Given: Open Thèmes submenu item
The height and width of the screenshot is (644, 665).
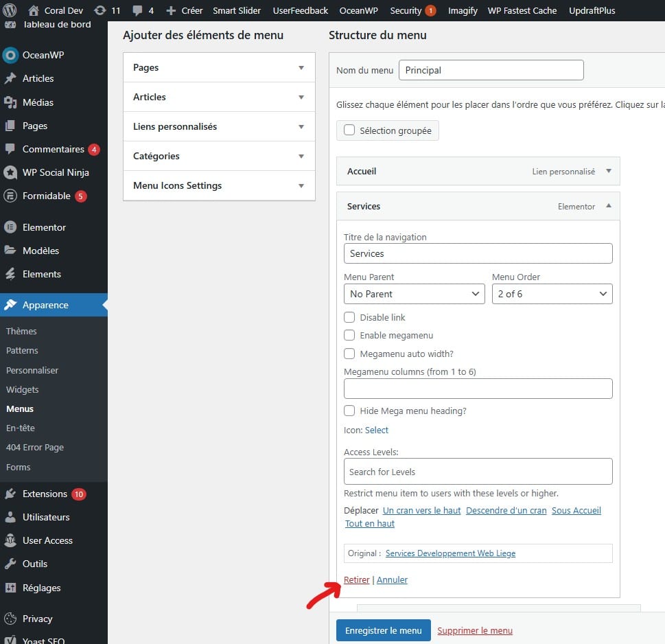Looking at the screenshot, I should pyautogui.click(x=21, y=331).
